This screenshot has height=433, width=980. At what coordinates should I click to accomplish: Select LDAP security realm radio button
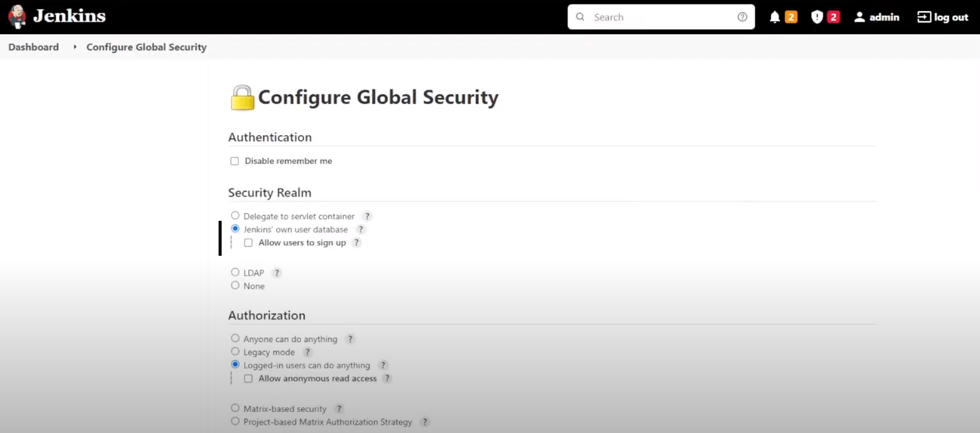click(235, 272)
